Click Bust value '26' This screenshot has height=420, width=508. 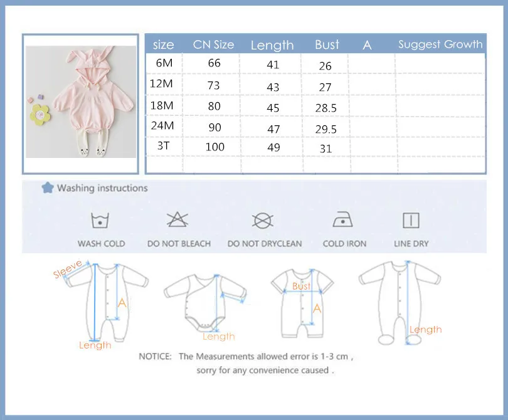pos(325,66)
